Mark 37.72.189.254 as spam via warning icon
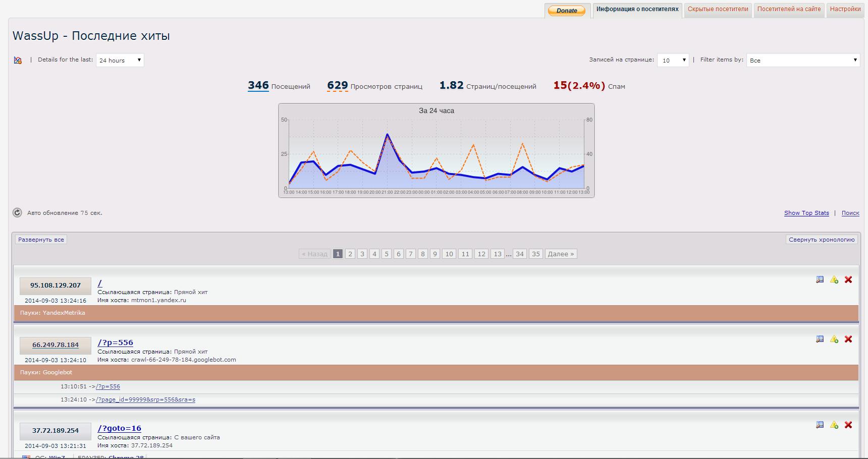 tap(834, 425)
